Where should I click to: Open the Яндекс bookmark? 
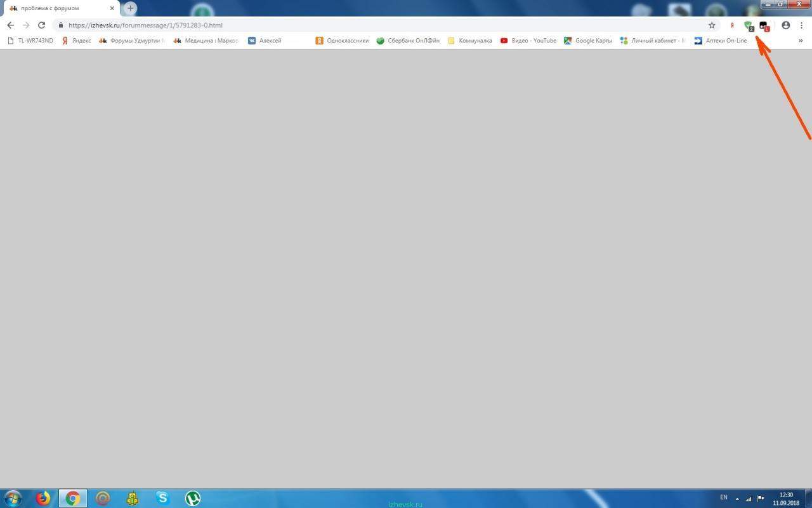tap(76, 41)
